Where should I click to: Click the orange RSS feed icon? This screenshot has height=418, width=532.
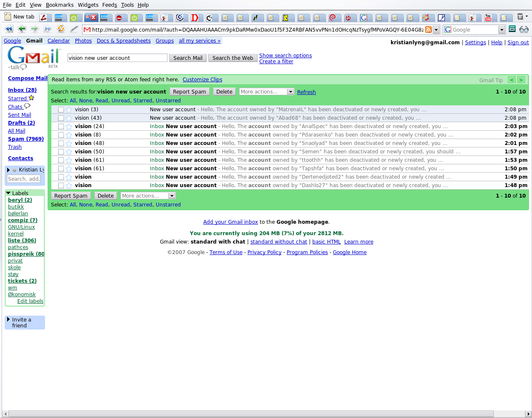pos(428,29)
